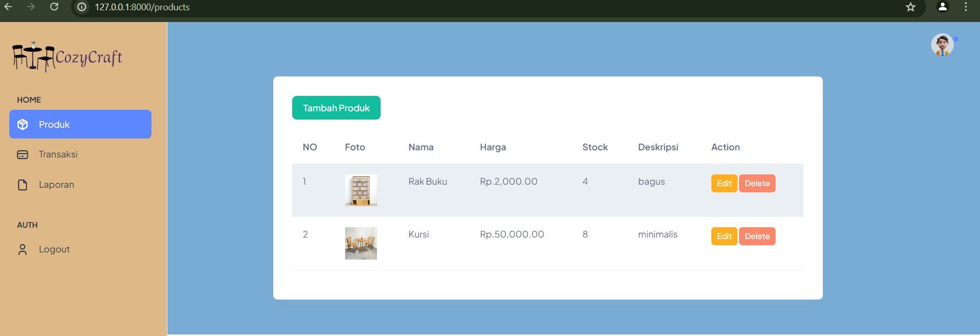Open the Transaksi menu item
980x336 pixels.
click(x=80, y=154)
